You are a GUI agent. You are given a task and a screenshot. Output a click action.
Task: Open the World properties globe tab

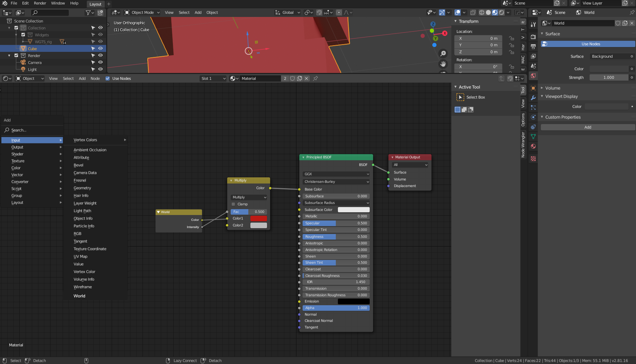[533, 76]
